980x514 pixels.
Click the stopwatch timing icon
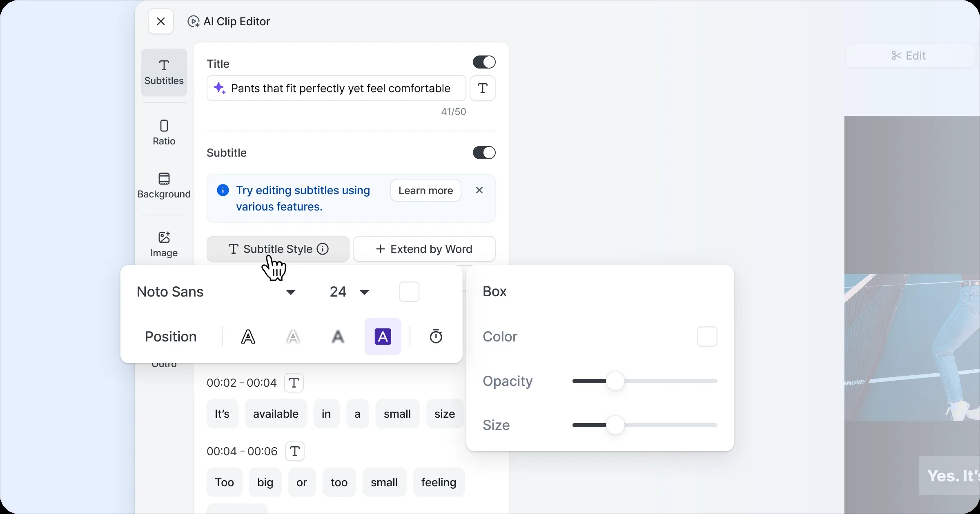tap(436, 337)
